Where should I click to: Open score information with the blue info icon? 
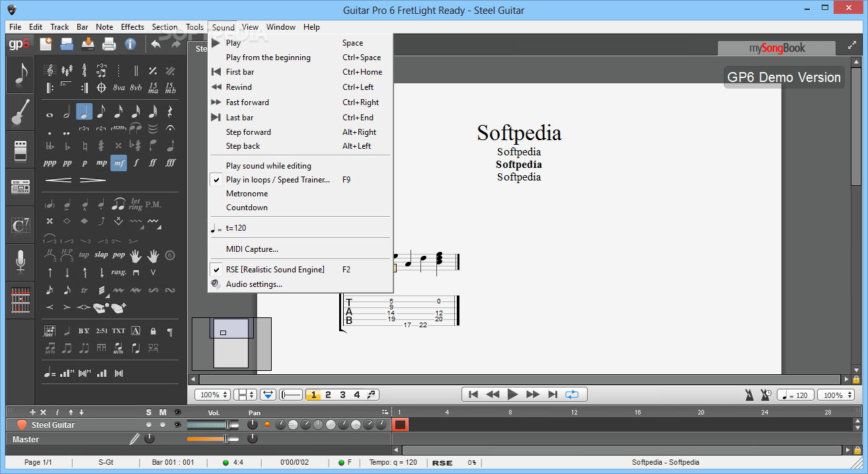point(130,44)
